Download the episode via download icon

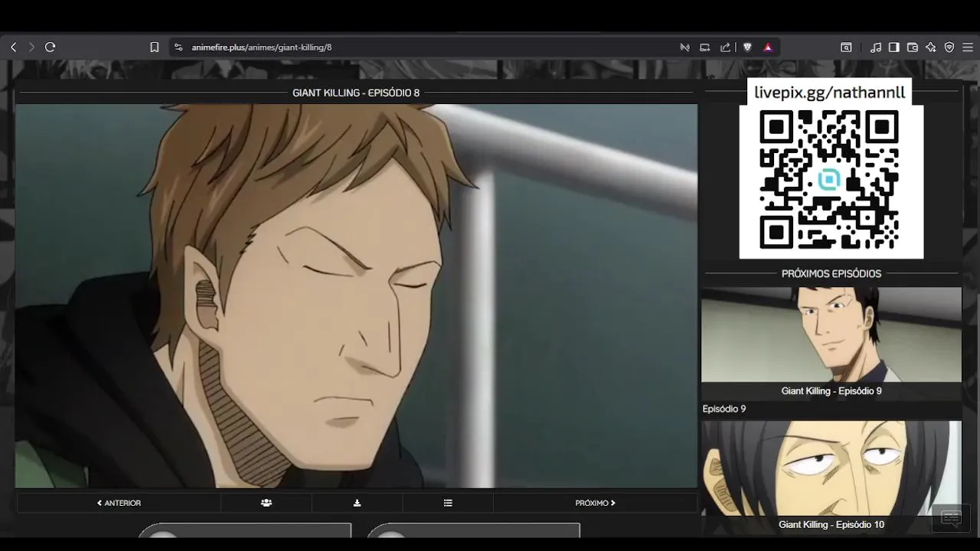click(x=357, y=503)
